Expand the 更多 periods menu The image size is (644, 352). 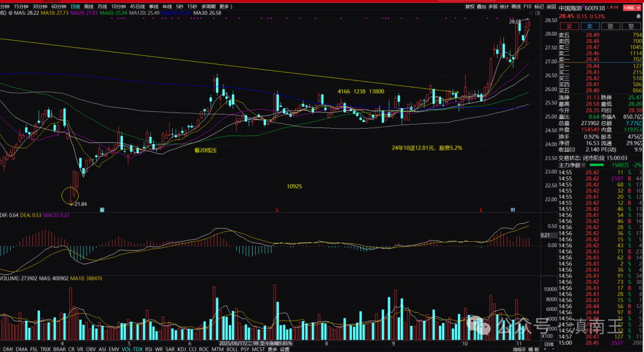tap(225, 7)
